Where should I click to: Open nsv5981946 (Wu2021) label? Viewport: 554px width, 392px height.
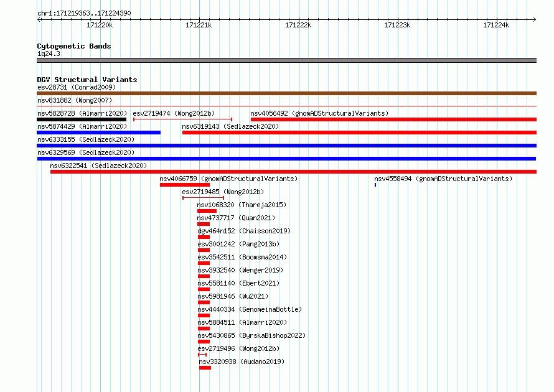(x=233, y=296)
